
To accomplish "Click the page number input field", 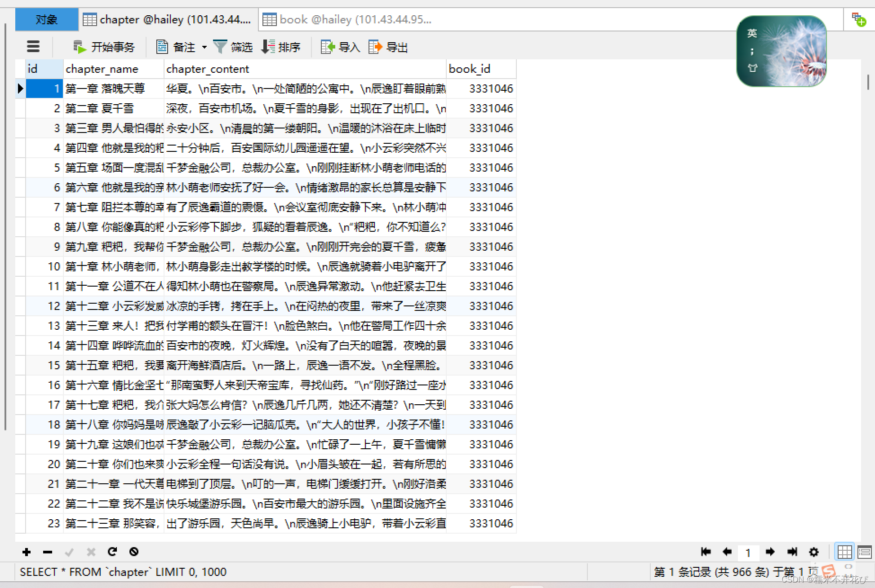I will pyautogui.click(x=748, y=552).
